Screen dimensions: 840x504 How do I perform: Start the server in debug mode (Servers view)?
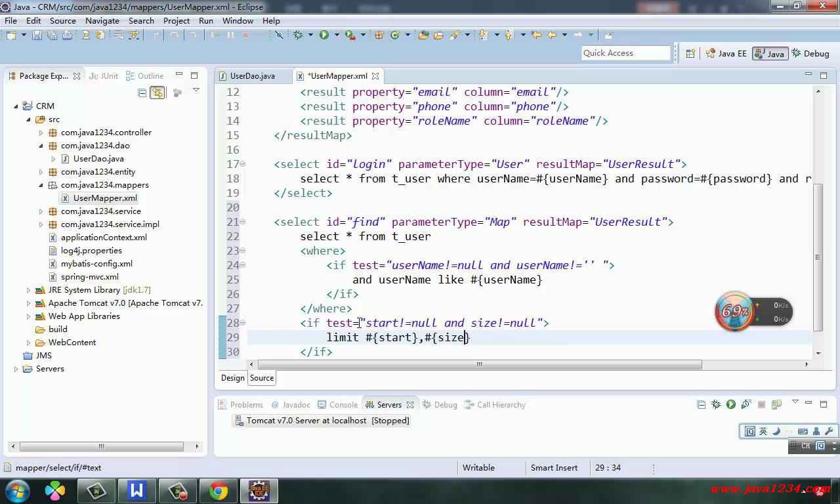click(x=716, y=404)
